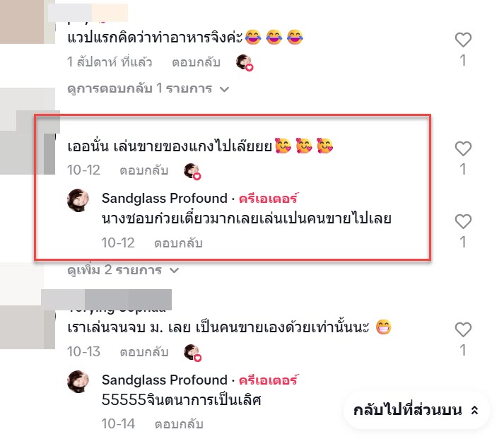Expand ดูการตอบกลับ 1 รายการ replies
Viewport: 504px width, 439px height.
148,88
